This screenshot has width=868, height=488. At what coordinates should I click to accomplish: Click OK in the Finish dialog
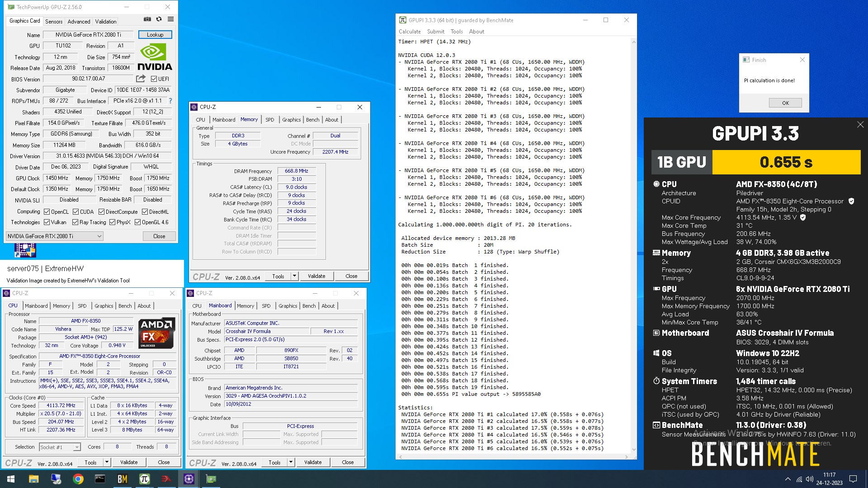click(x=785, y=103)
